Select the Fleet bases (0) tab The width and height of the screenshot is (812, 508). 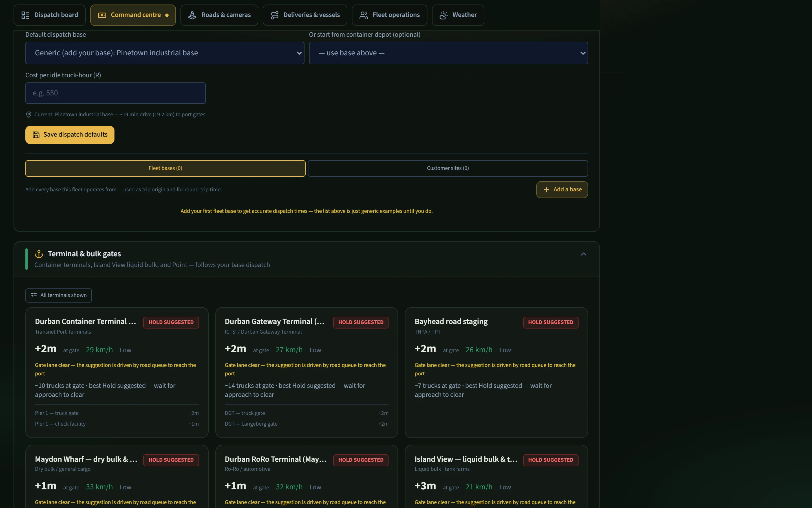click(x=166, y=168)
